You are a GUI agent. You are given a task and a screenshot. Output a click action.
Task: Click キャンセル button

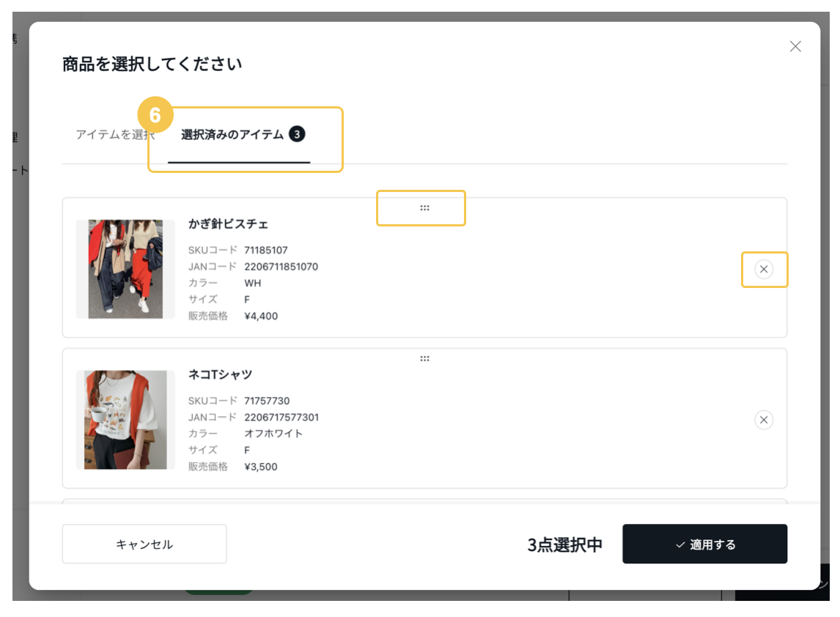(144, 544)
